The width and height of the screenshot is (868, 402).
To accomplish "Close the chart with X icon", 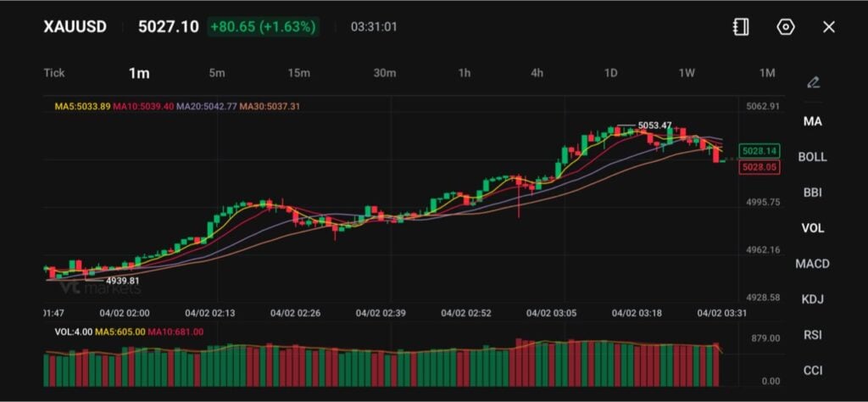I will pos(829,27).
